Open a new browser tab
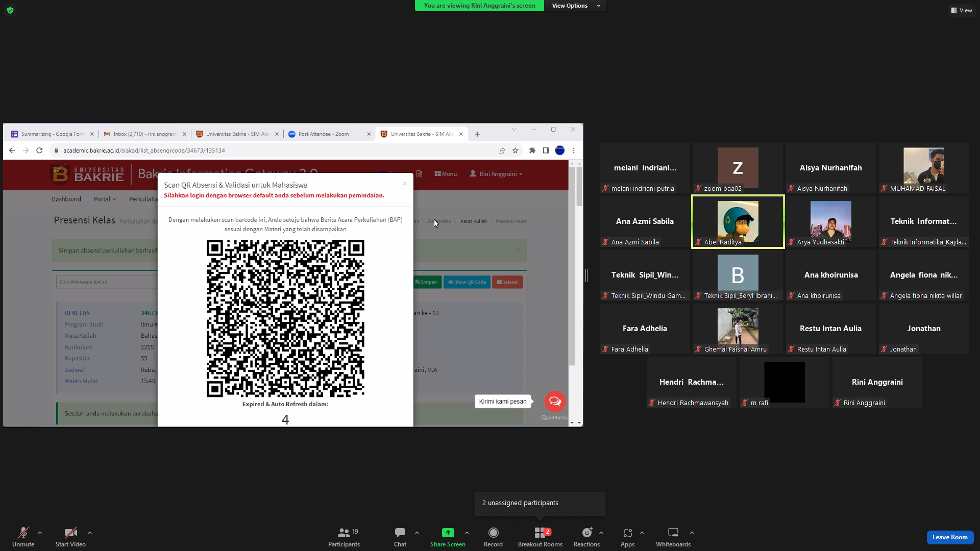980x551 pixels. 477,134
